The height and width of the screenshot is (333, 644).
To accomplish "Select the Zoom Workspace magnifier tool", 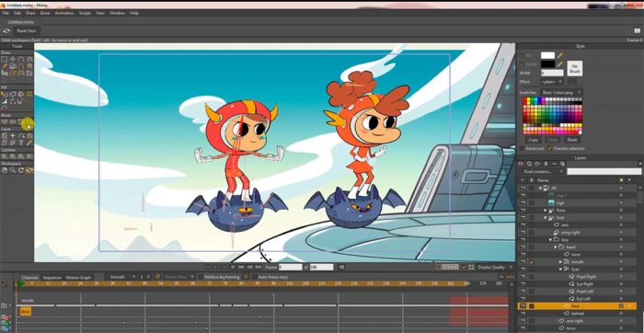I will [13, 170].
